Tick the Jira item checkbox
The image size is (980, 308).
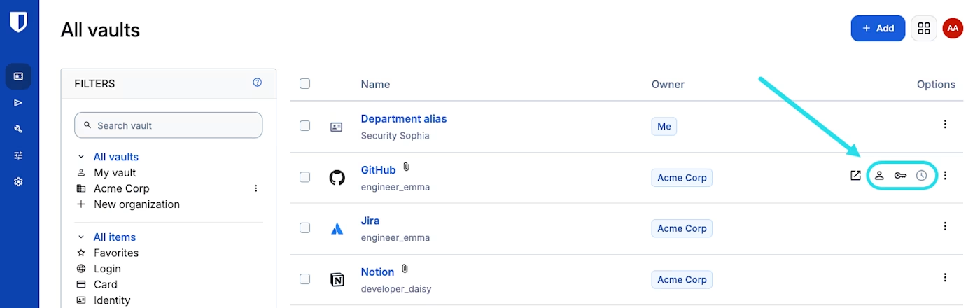[304, 227]
